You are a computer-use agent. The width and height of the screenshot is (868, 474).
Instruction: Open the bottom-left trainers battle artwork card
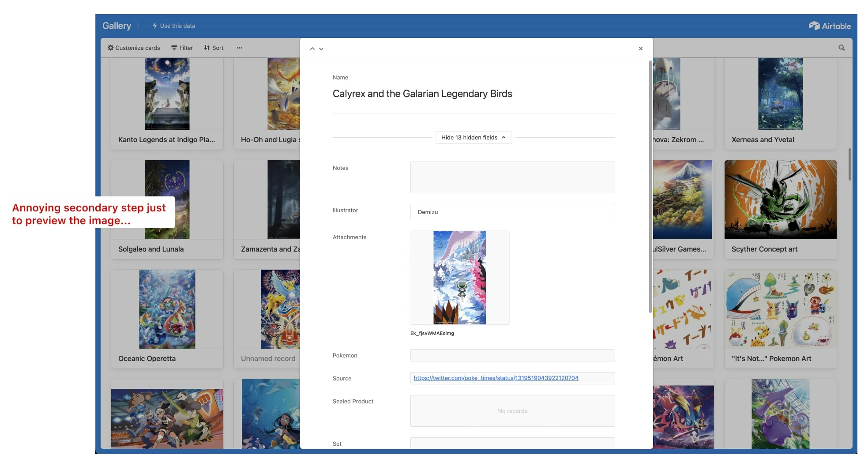coord(167,414)
